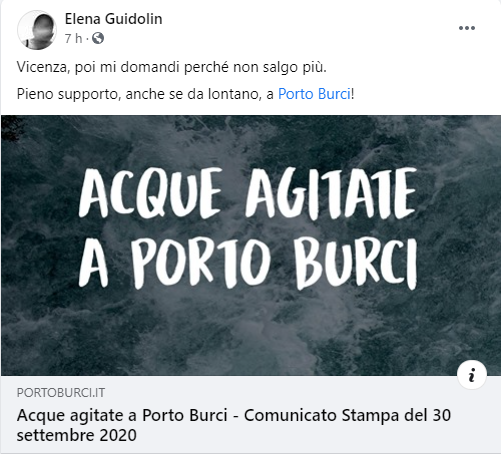Click the public audience globe icon
This screenshot has height=454, width=501.
98,38
